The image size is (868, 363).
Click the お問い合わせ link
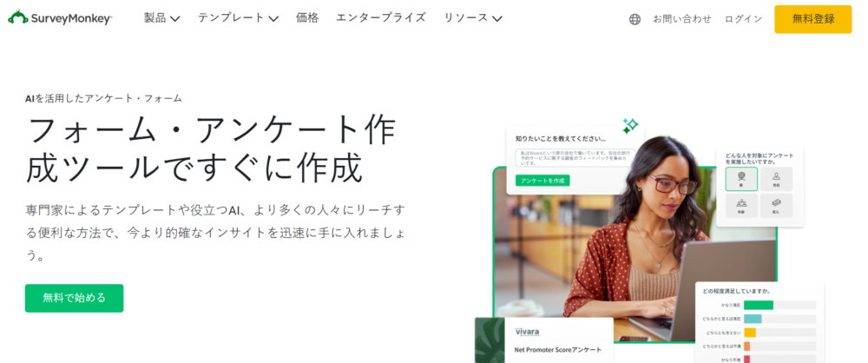(x=682, y=19)
